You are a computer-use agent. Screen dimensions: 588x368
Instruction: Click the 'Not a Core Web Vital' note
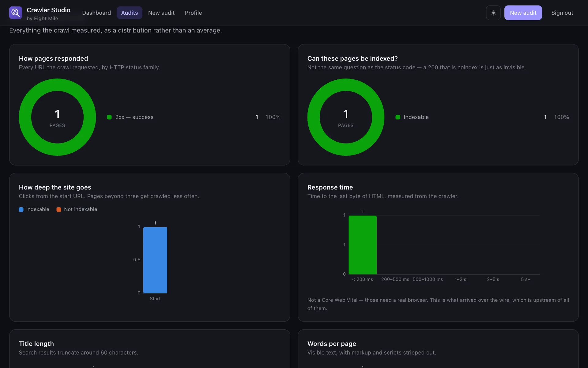(438, 304)
